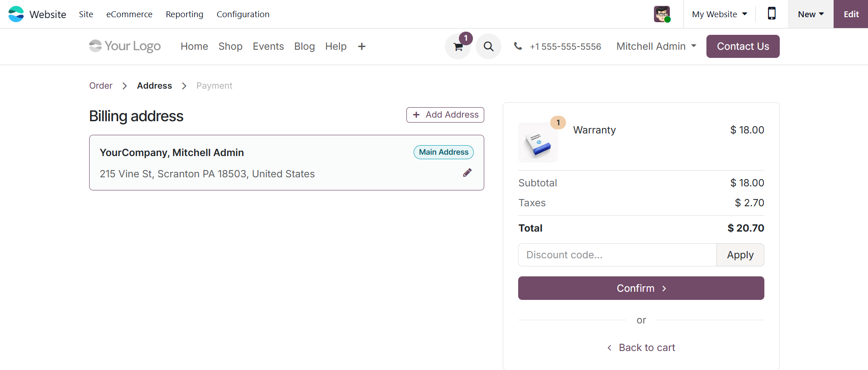Toggle the mobile preview phone icon
Viewport: 868px width, 370px height.
click(x=772, y=14)
